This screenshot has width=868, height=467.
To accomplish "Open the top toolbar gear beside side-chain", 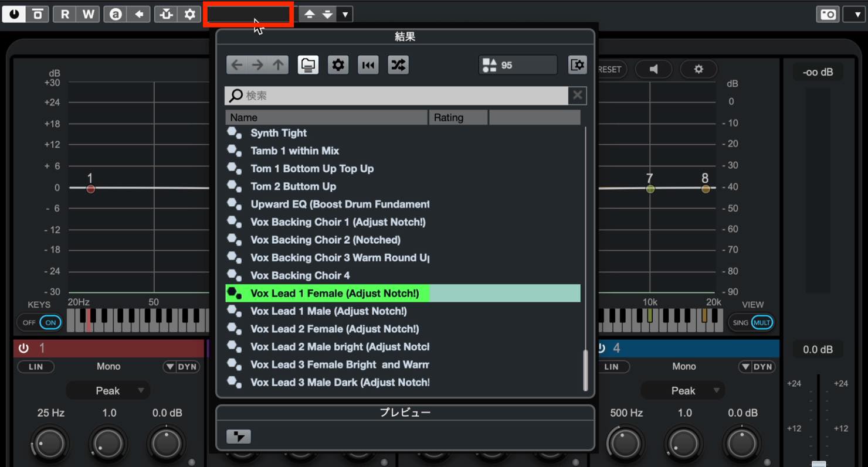I will click(189, 14).
